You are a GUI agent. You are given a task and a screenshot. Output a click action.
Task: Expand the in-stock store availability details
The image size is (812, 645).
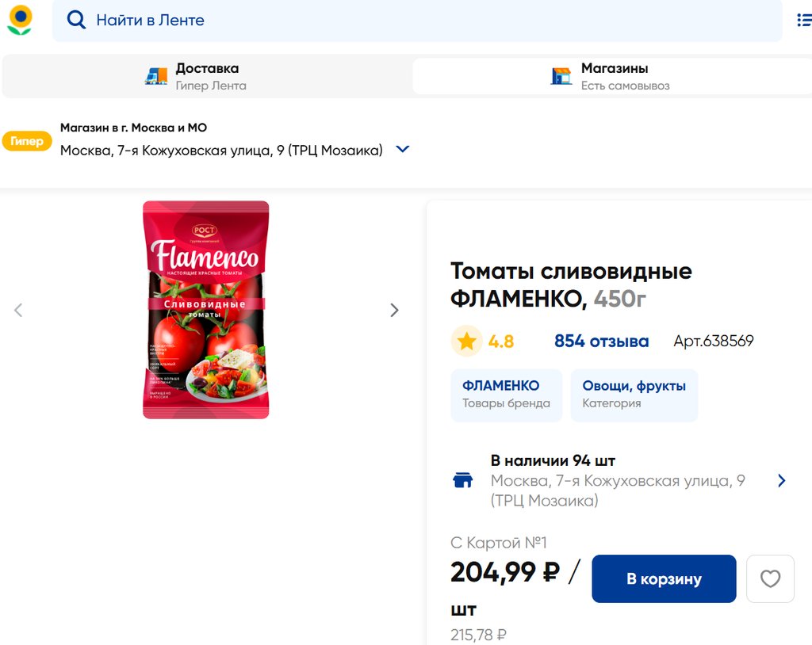click(782, 480)
